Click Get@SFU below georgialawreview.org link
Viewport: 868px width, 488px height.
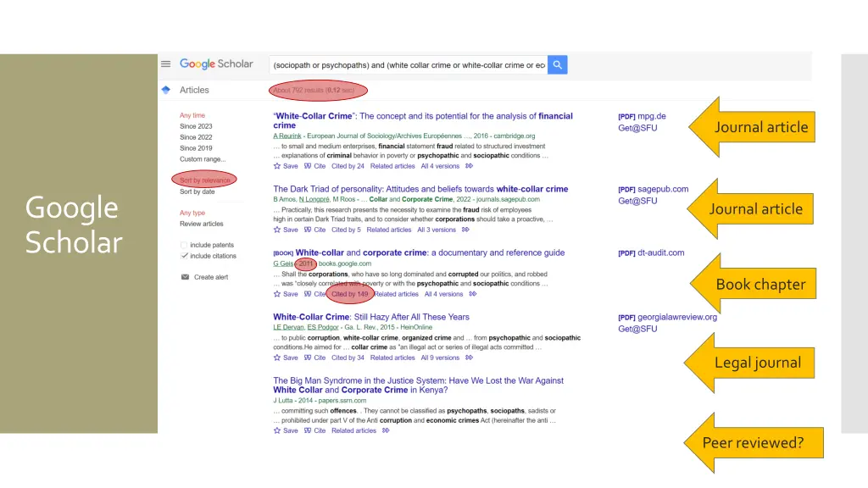pyautogui.click(x=637, y=329)
